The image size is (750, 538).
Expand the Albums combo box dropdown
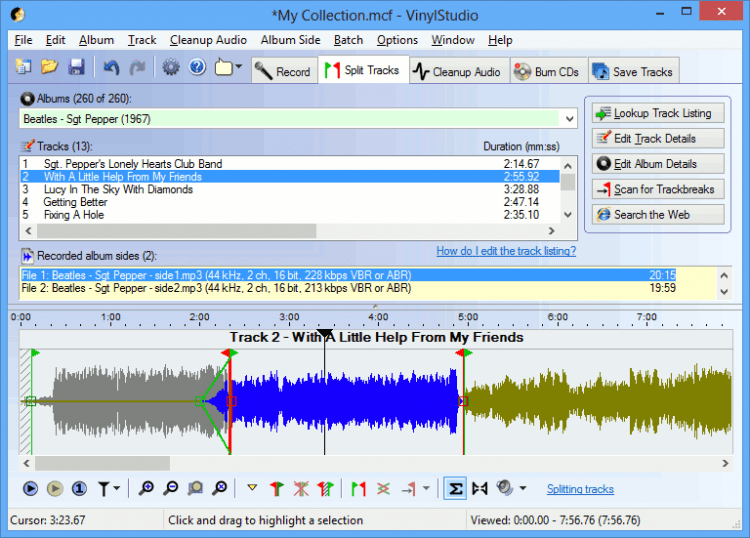pos(569,119)
